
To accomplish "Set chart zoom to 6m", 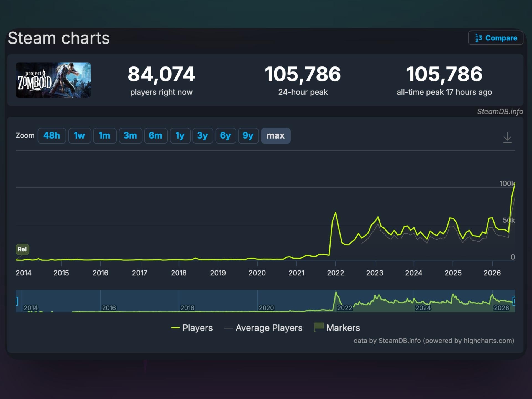I will click(155, 135).
